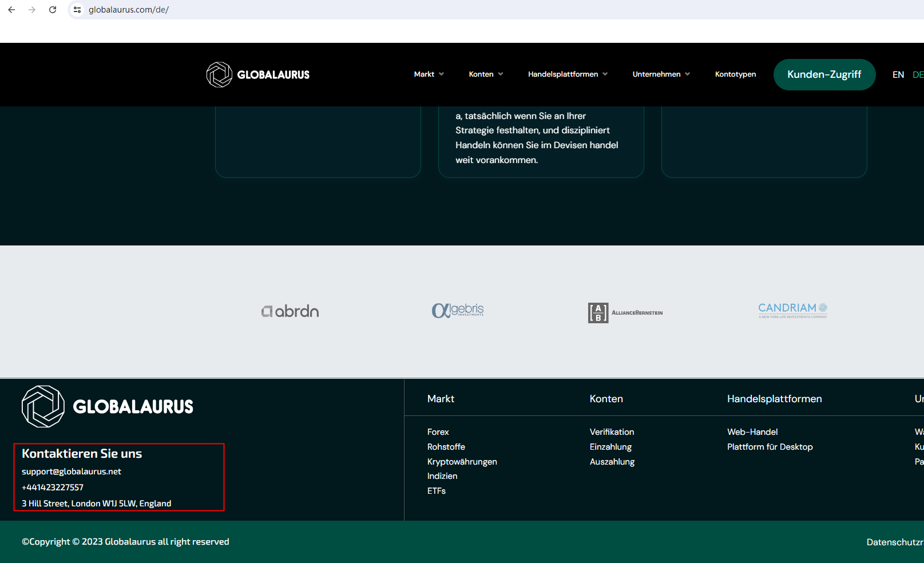Open the Kontotypen menu item

click(735, 74)
